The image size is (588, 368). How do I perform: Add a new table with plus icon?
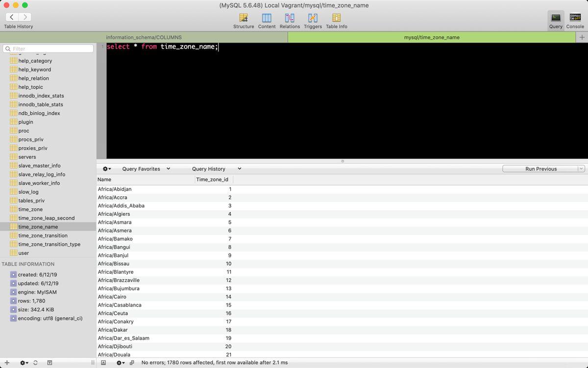click(7, 363)
